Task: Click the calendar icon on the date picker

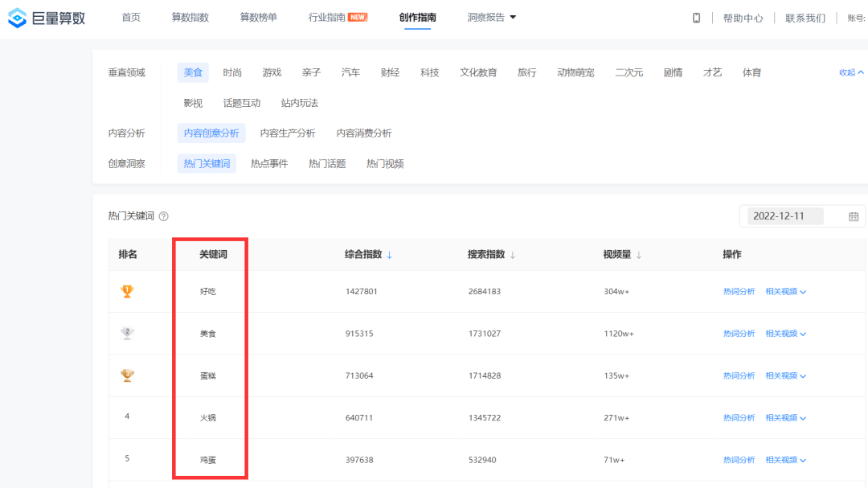Action: pos(854,215)
